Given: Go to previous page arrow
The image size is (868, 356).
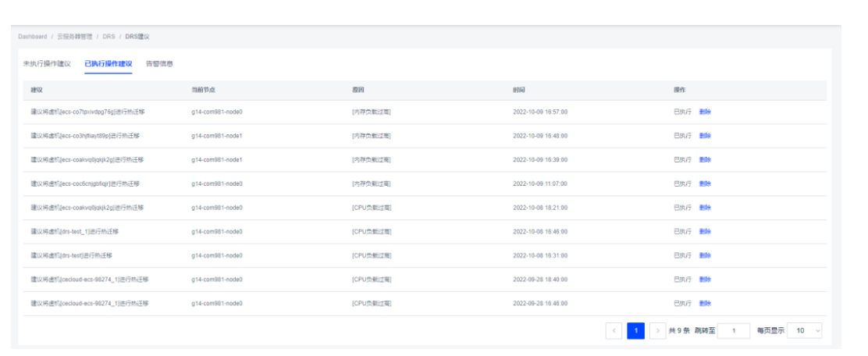Looking at the screenshot, I should point(614,331).
